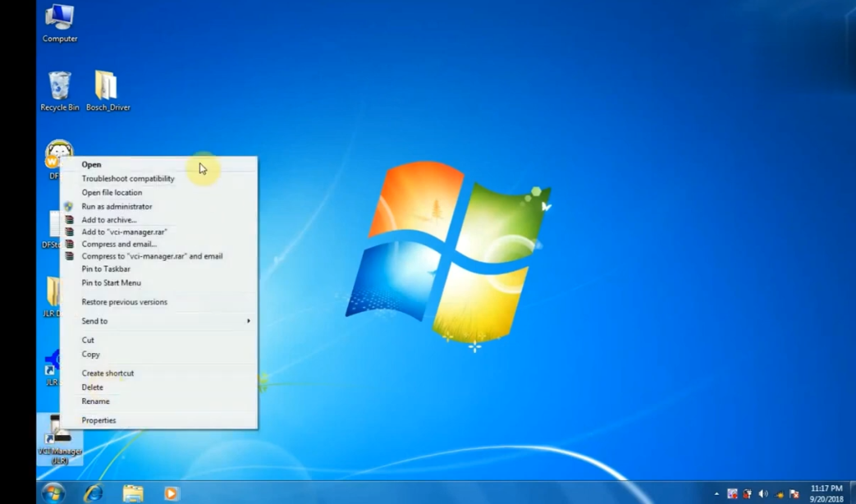Viewport: 856px width, 504px height.
Task: Launch Internet Explorer from taskbar
Action: (94, 493)
